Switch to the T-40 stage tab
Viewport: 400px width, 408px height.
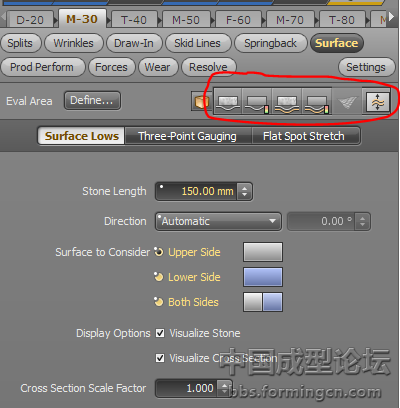click(134, 20)
